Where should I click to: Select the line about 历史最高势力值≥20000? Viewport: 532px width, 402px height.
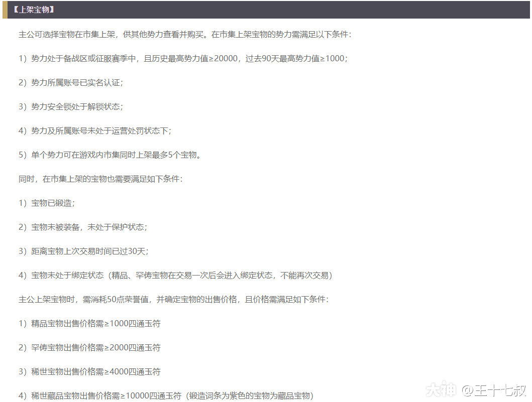pos(183,59)
